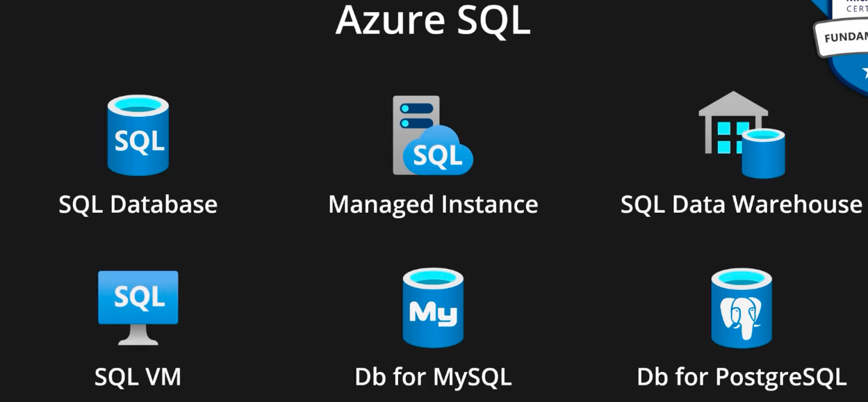Click the "SQL VM" text label

tap(138, 376)
